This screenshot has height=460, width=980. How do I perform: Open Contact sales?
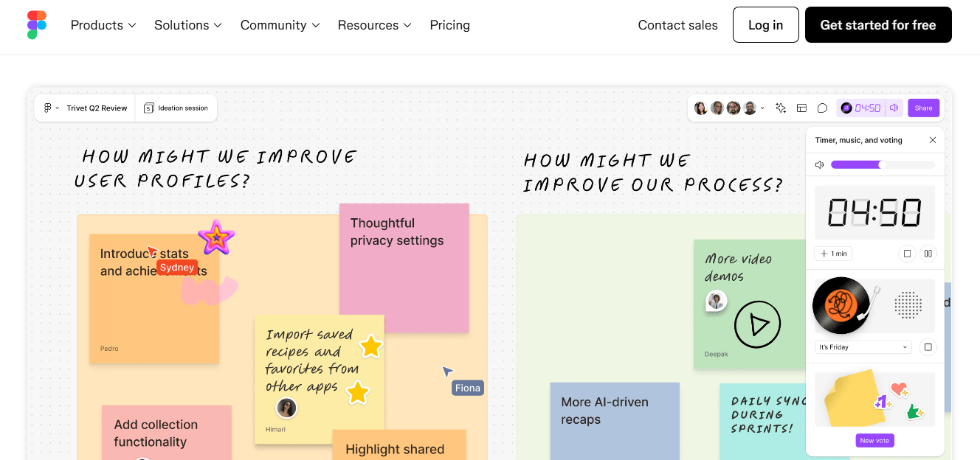tap(677, 24)
